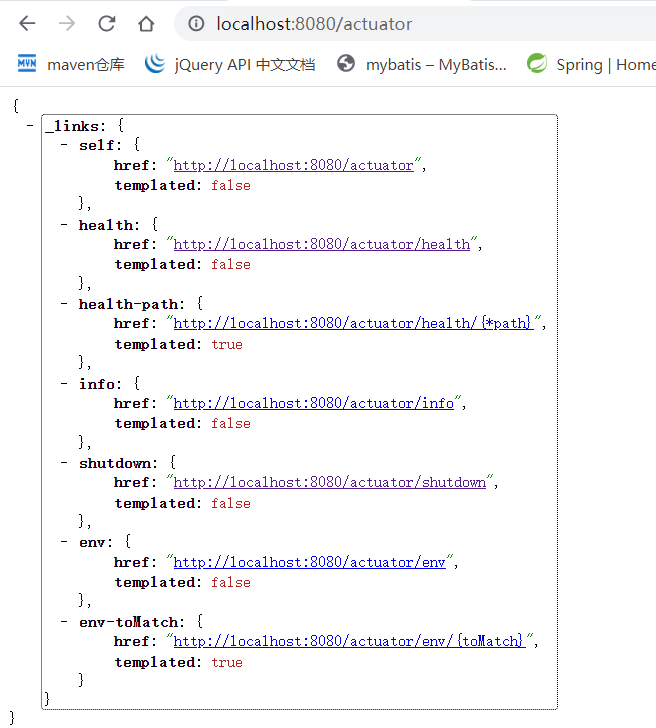Screen dimensions: 656x728
Task: Open the self actuator href link
Action: 293,166
